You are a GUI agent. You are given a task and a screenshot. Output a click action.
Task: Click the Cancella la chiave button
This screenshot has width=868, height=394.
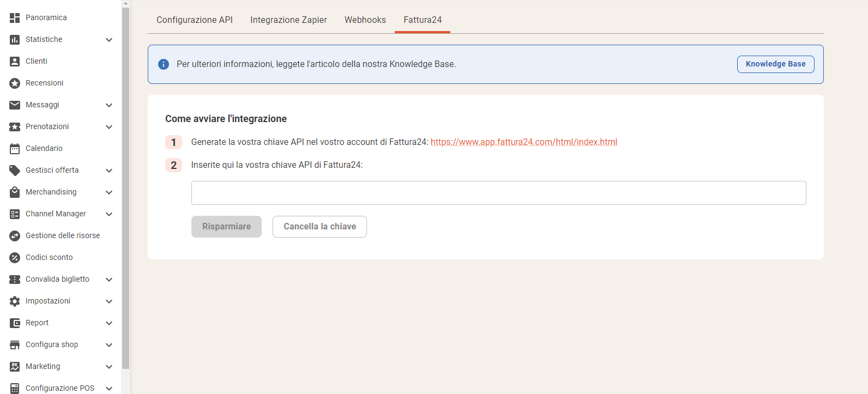320,227
